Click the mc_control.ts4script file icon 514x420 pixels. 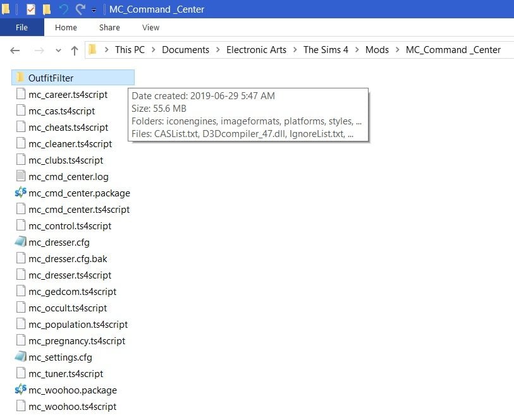click(x=21, y=225)
